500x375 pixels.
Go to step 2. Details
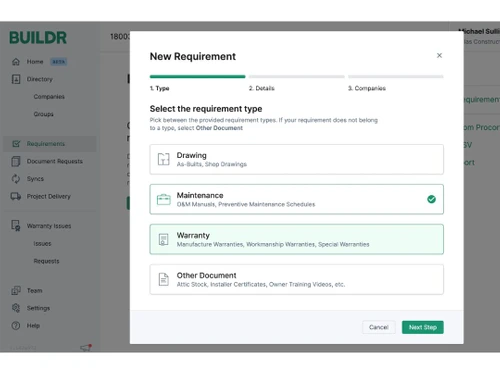(x=262, y=88)
